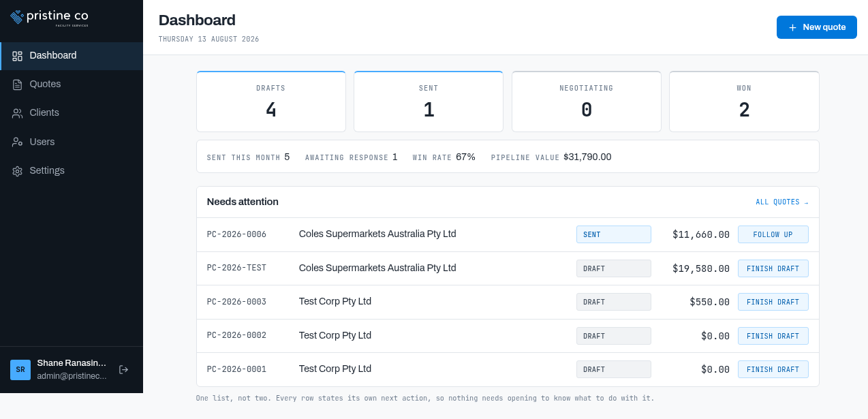Viewport: 868px width, 419px height.
Task: Click the plus icon in New quote
Action: (792, 27)
